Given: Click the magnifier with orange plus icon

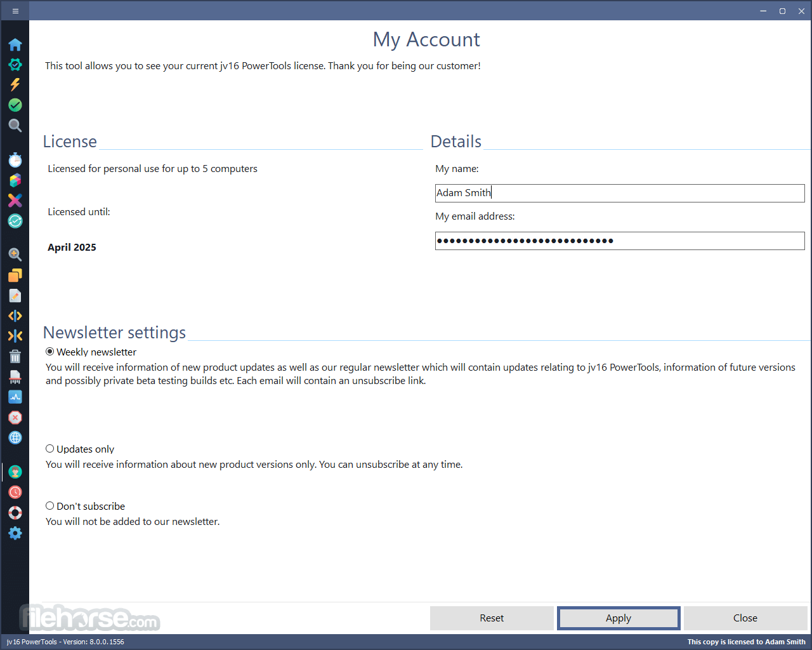Looking at the screenshot, I should (15, 255).
